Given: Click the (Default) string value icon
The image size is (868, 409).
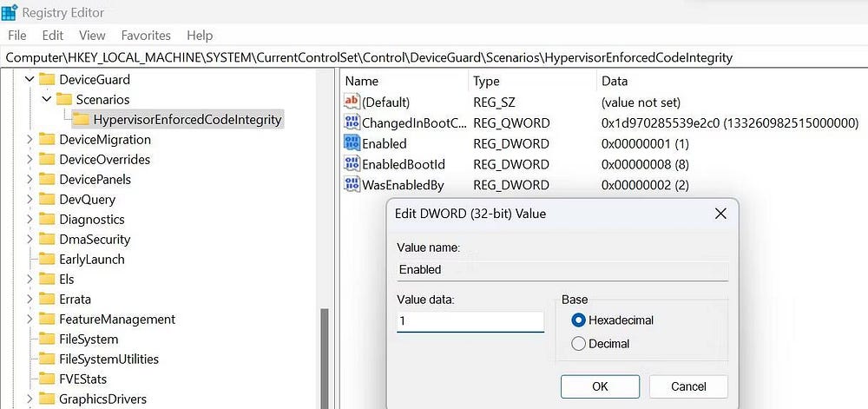Looking at the screenshot, I should click(x=352, y=102).
